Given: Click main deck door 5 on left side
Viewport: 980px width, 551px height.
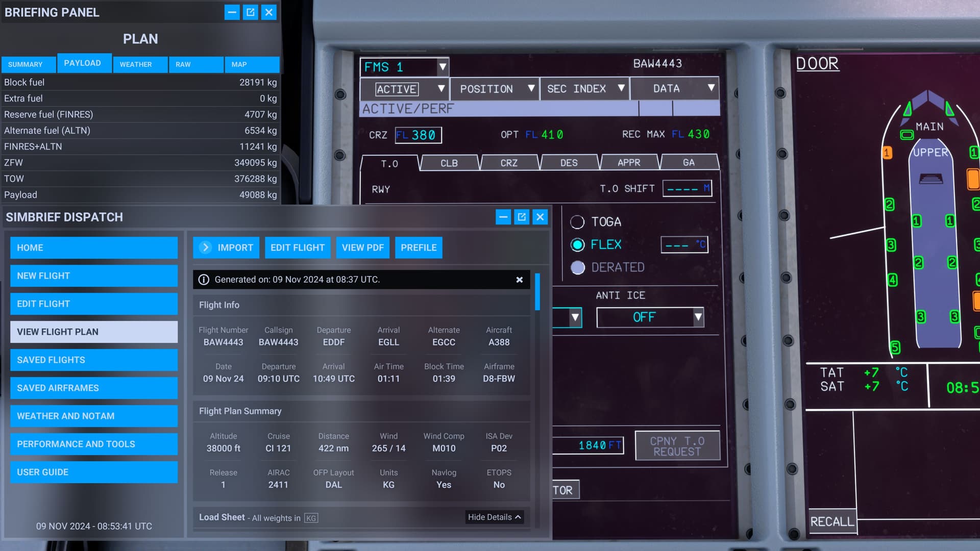Looking at the screenshot, I should [895, 347].
